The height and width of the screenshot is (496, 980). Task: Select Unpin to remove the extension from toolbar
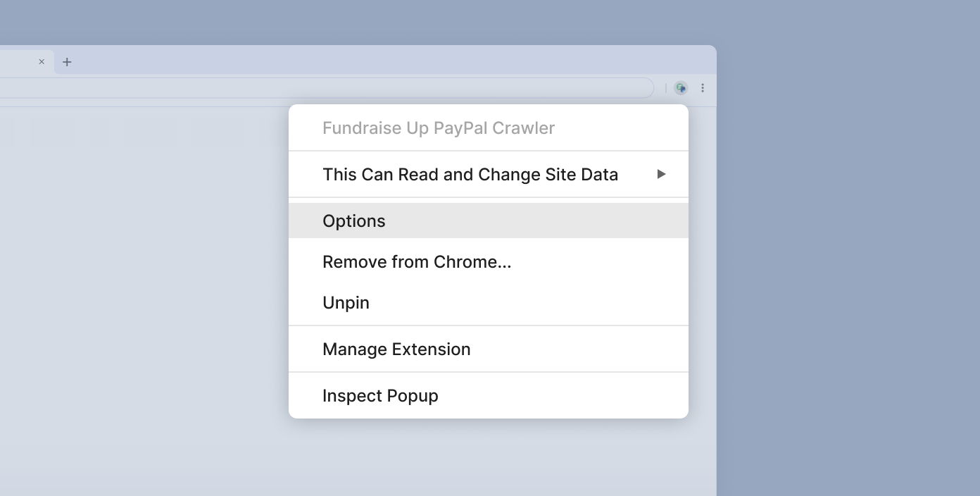[346, 302]
